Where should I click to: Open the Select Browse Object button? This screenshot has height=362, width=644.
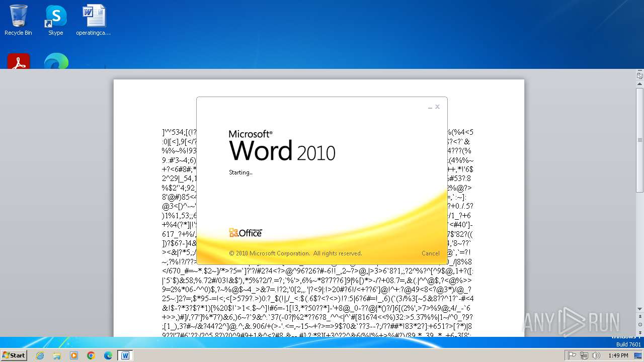tap(640, 325)
